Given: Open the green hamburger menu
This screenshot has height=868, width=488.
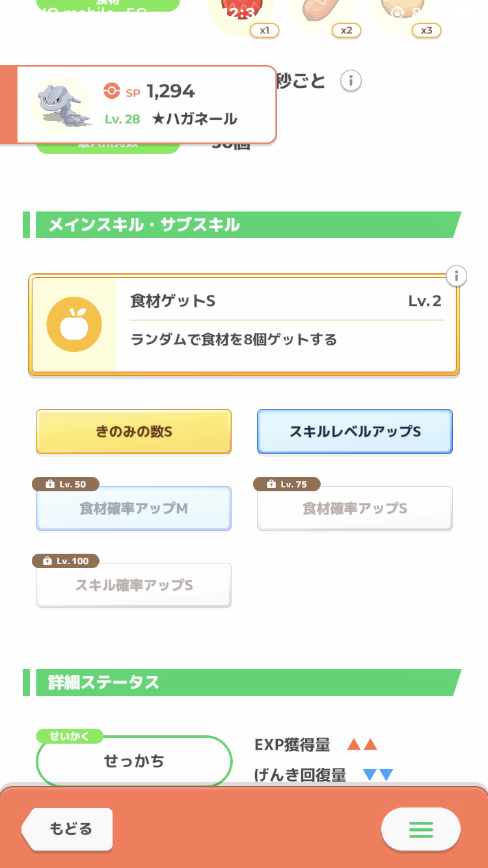Looking at the screenshot, I should click(x=420, y=829).
